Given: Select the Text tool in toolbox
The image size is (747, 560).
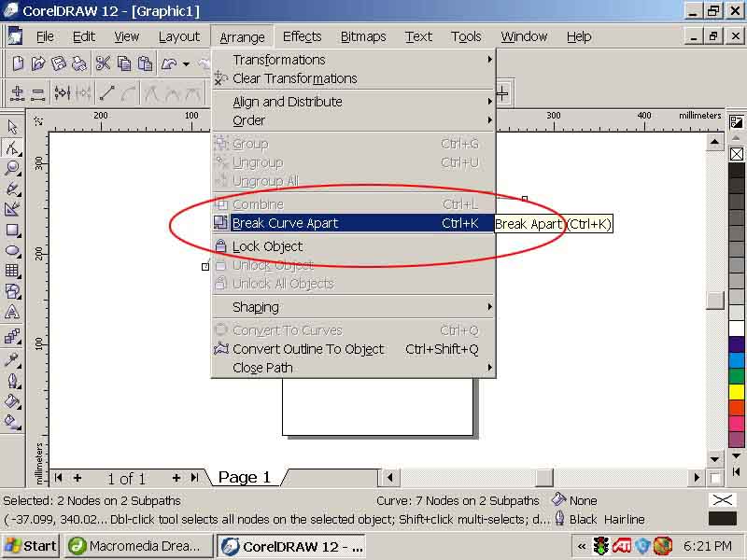Looking at the screenshot, I should pos(12,313).
